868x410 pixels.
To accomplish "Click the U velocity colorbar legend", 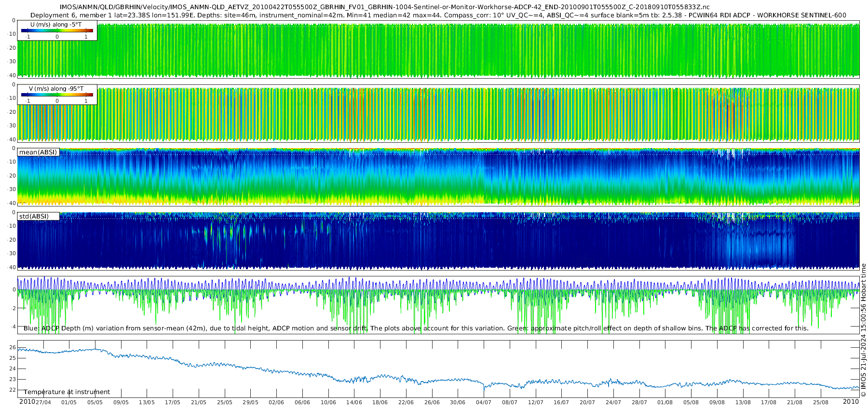I will [57, 31].
